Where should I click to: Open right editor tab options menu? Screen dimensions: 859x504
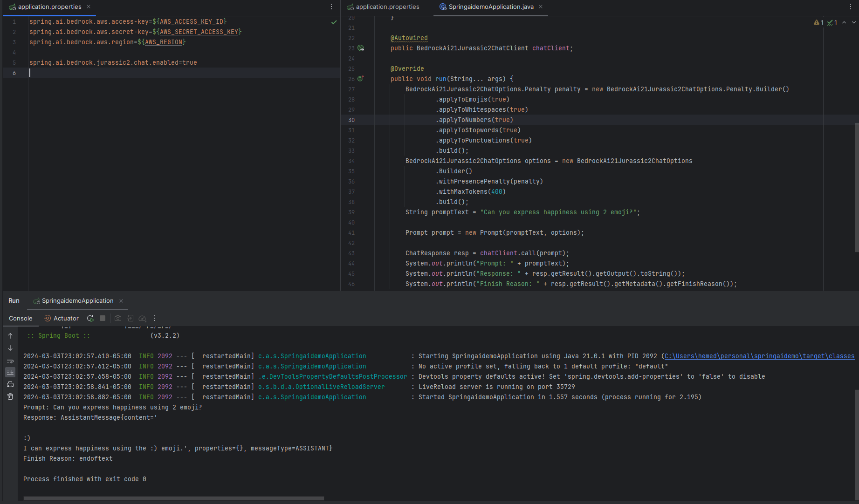851,7
